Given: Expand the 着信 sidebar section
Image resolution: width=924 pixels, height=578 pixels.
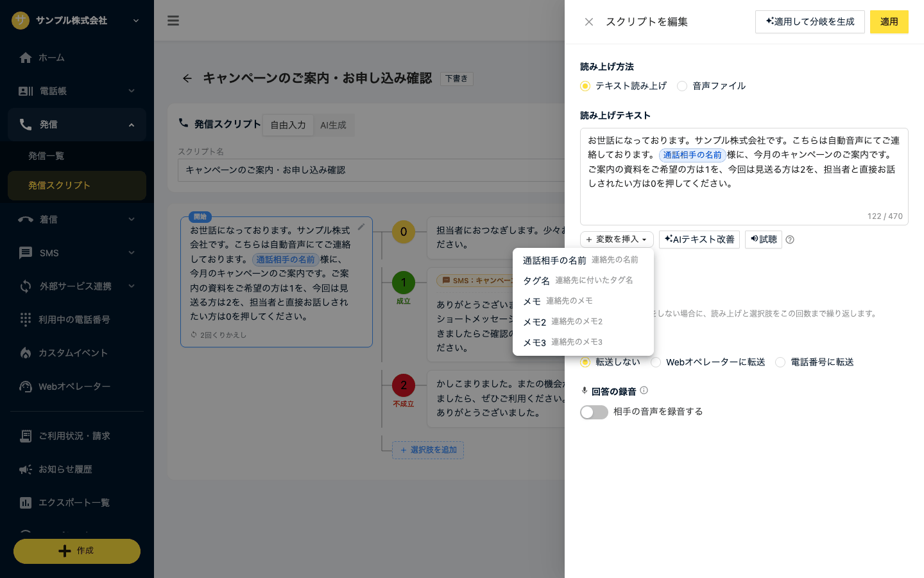Looking at the screenshot, I should click(132, 220).
